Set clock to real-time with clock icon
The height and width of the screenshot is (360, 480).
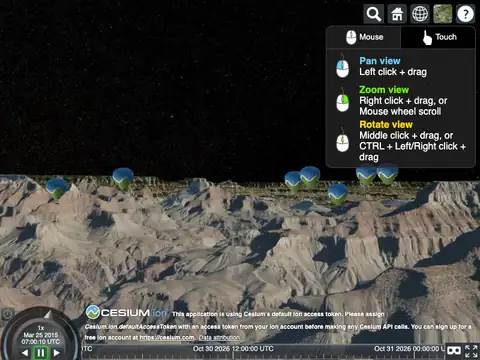coord(7,314)
